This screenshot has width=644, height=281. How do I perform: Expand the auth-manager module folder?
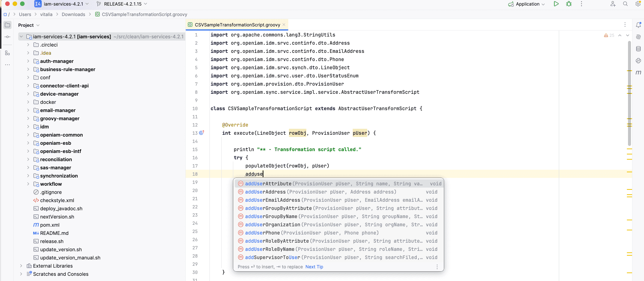(28, 61)
